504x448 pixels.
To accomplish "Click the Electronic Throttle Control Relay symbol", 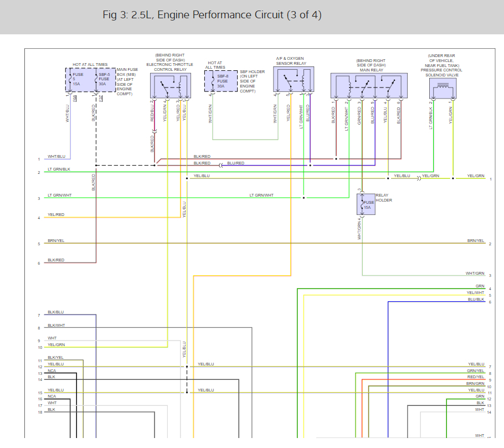I will pos(171,85).
